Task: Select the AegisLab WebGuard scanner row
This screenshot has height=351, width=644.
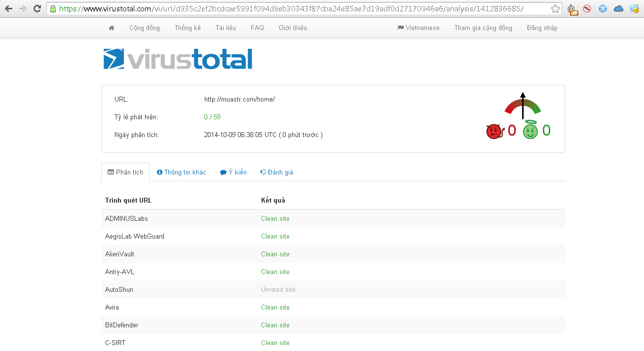Action: click(x=333, y=236)
